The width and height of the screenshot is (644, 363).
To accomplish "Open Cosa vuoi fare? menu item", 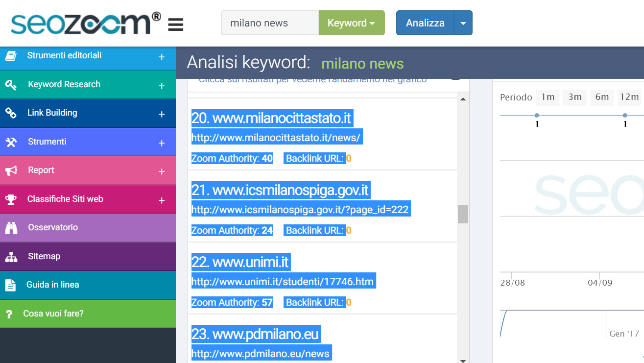I will 88,314.
